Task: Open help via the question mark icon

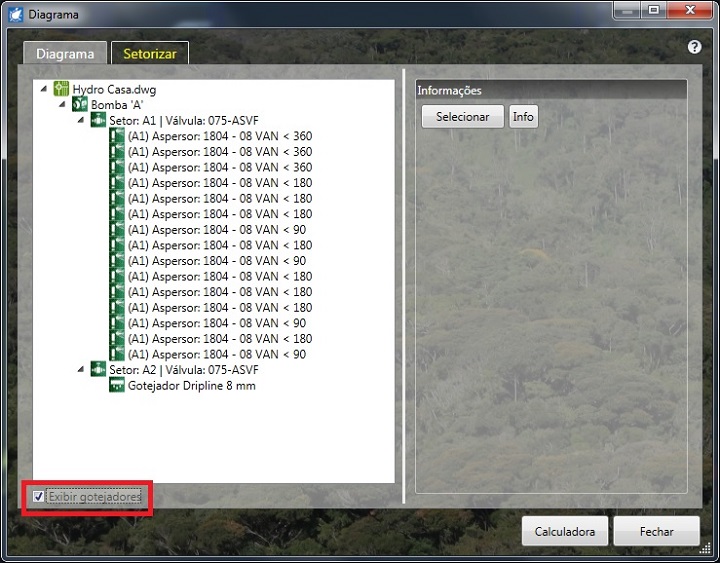Action: pos(695,47)
